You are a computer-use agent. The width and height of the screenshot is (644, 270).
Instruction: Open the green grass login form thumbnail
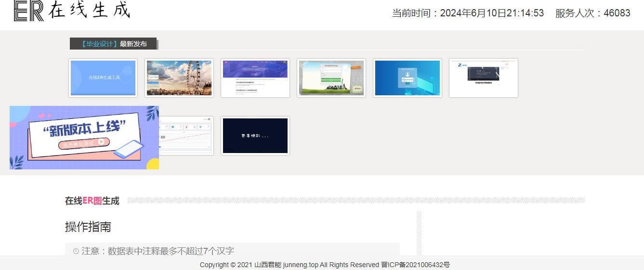pyautogui.click(x=331, y=78)
